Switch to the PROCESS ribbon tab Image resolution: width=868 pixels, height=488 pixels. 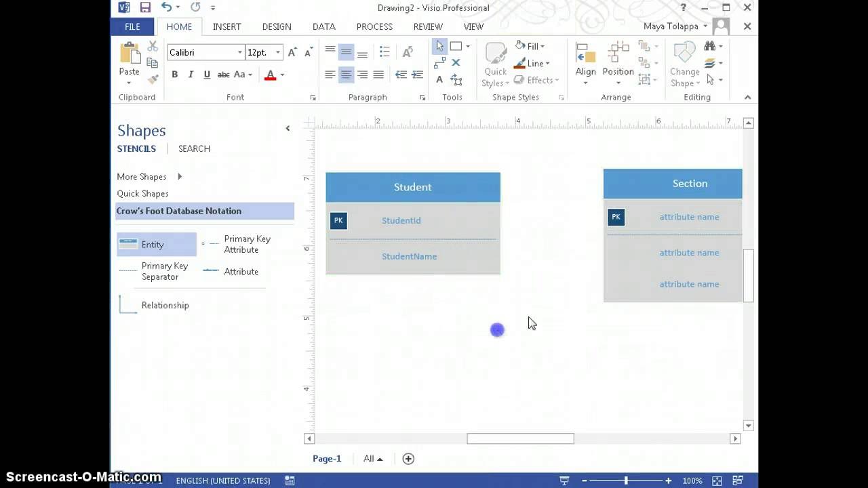click(374, 26)
